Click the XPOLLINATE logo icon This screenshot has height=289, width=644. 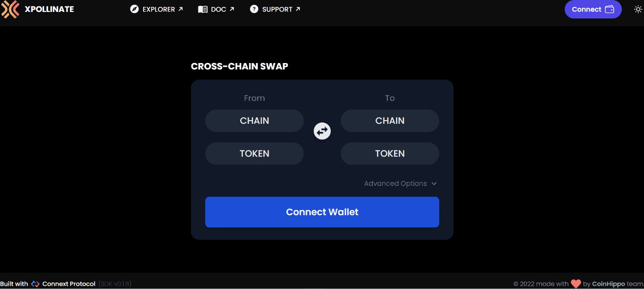[10, 9]
